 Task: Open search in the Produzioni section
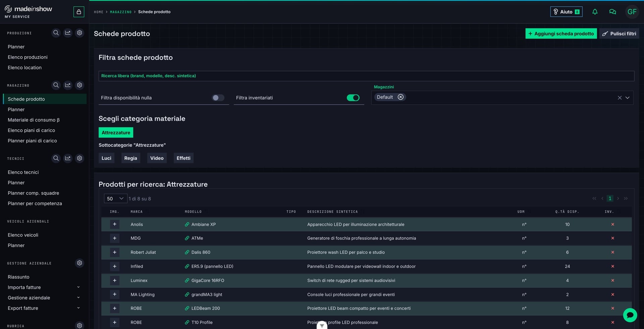pyautogui.click(x=56, y=33)
